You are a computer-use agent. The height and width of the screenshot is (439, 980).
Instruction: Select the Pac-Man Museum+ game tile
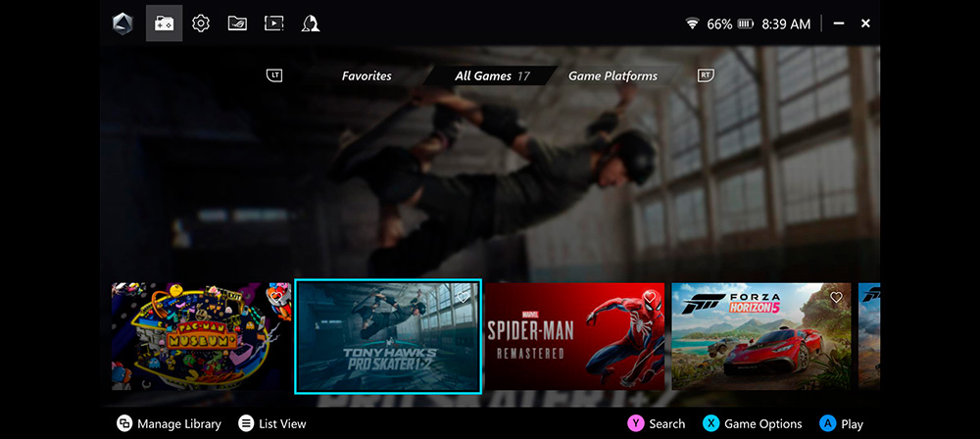point(201,336)
